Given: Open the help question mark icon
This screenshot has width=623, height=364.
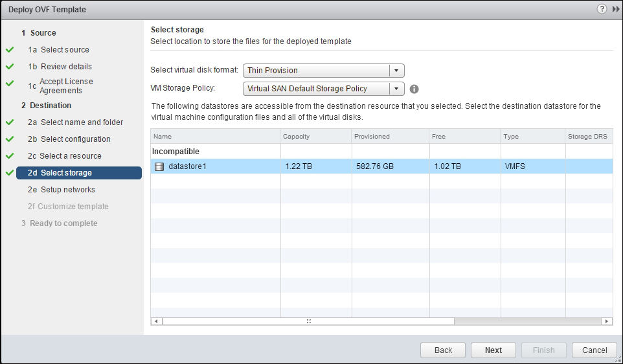Looking at the screenshot, I should (602, 9).
